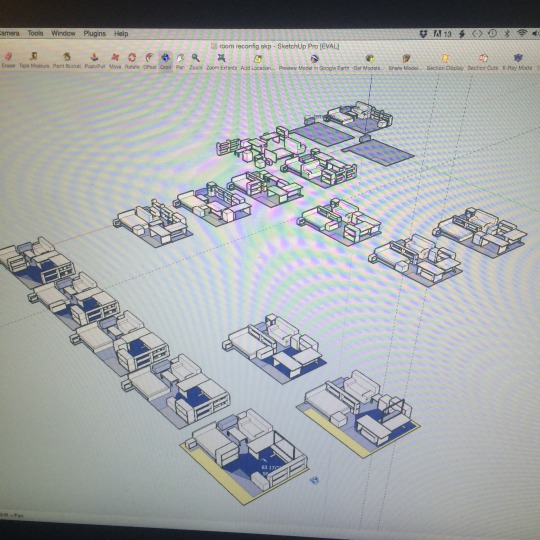Select the Tape Measure tool

coord(34,60)
